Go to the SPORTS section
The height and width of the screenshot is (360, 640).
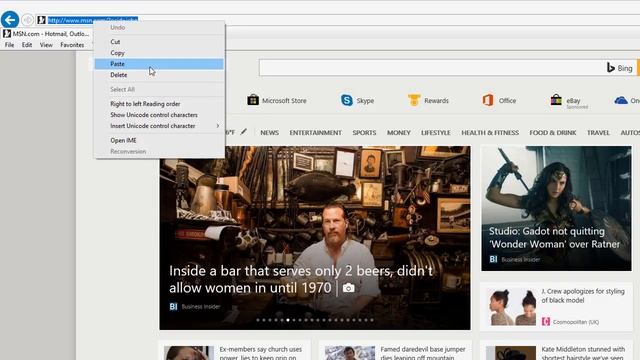[x=364, y=132]
